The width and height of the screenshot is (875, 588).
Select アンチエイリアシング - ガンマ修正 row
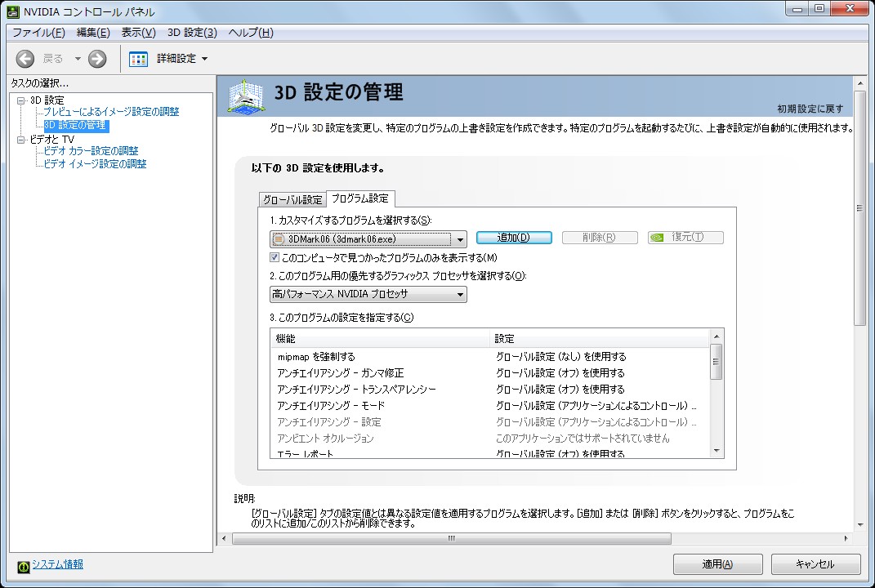click(x=490, y=372)
